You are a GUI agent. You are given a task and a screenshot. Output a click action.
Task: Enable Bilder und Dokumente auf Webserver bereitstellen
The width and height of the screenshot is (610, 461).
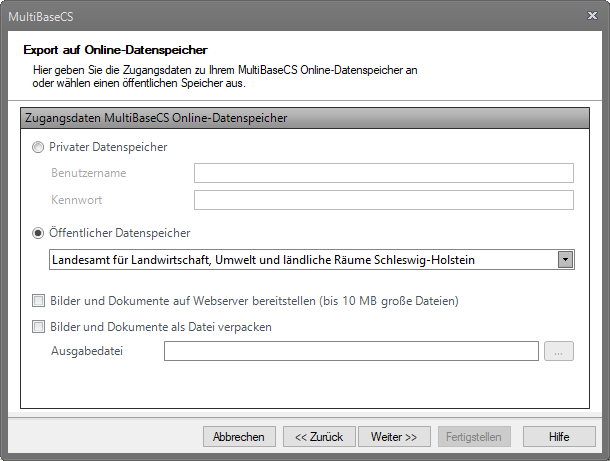(x=38, y=300)
